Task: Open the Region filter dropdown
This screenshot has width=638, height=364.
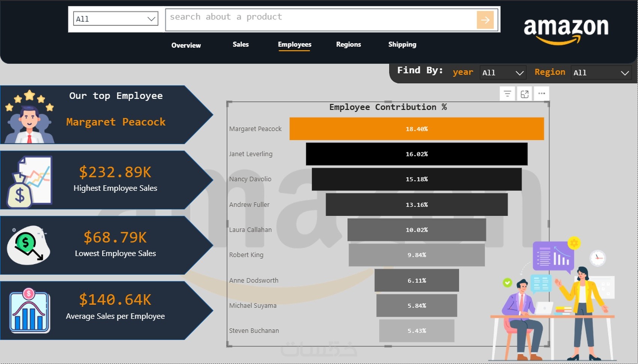Action: [601, 72]
